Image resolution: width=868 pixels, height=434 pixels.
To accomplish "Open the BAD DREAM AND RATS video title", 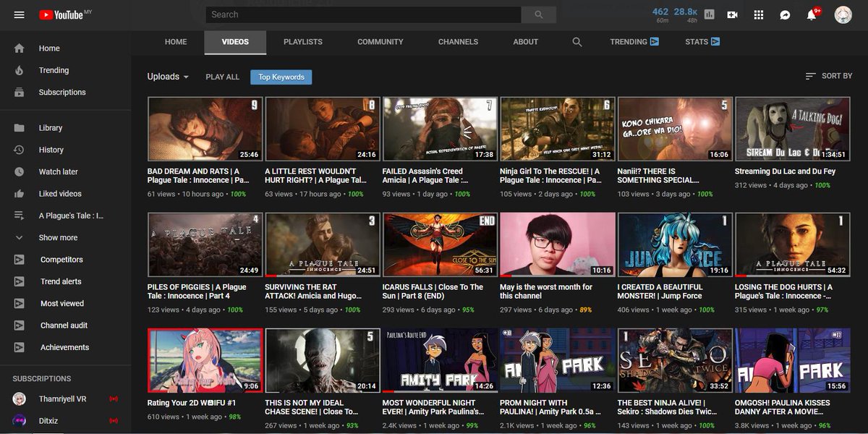I will tap(198, 176).
